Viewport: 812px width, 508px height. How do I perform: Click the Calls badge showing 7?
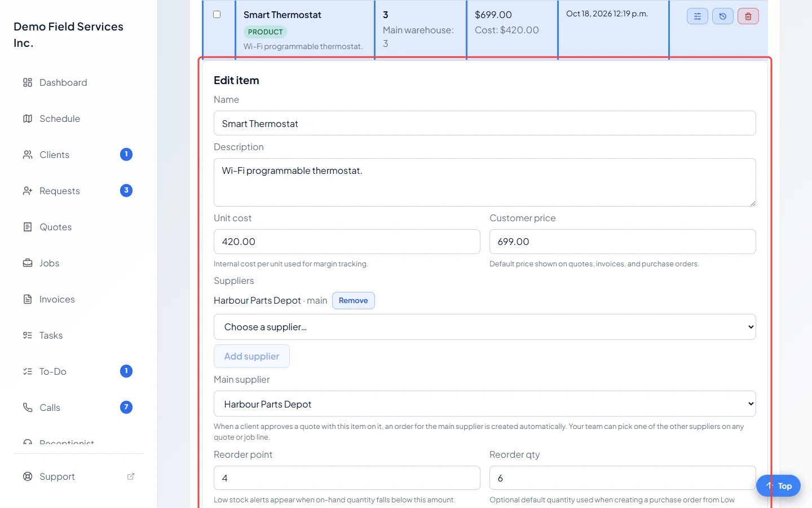126,407
